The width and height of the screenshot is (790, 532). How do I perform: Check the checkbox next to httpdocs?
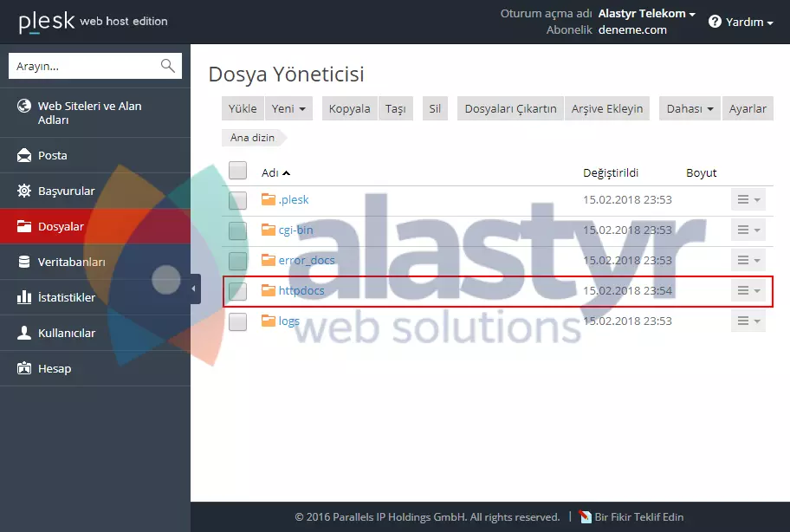[237, 291]
